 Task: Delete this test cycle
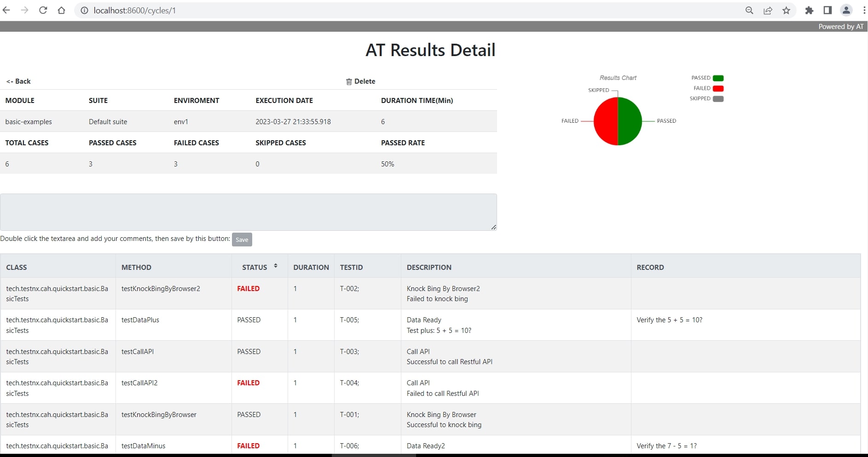[x=361, y=81]
